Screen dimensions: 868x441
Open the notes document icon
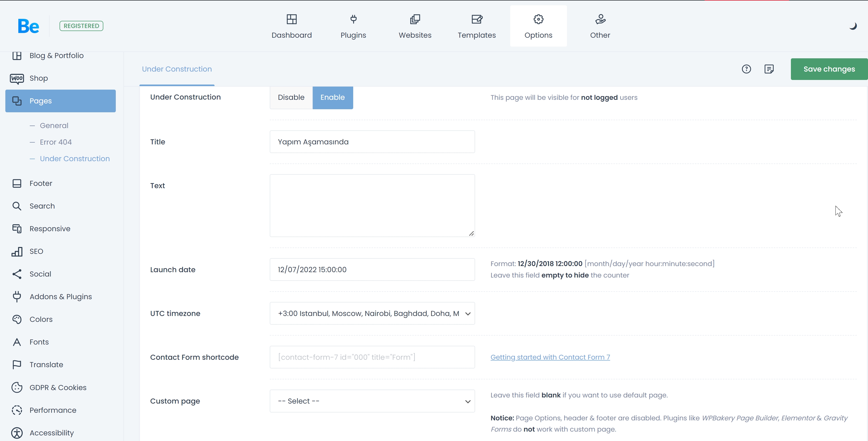click(769, 69)
